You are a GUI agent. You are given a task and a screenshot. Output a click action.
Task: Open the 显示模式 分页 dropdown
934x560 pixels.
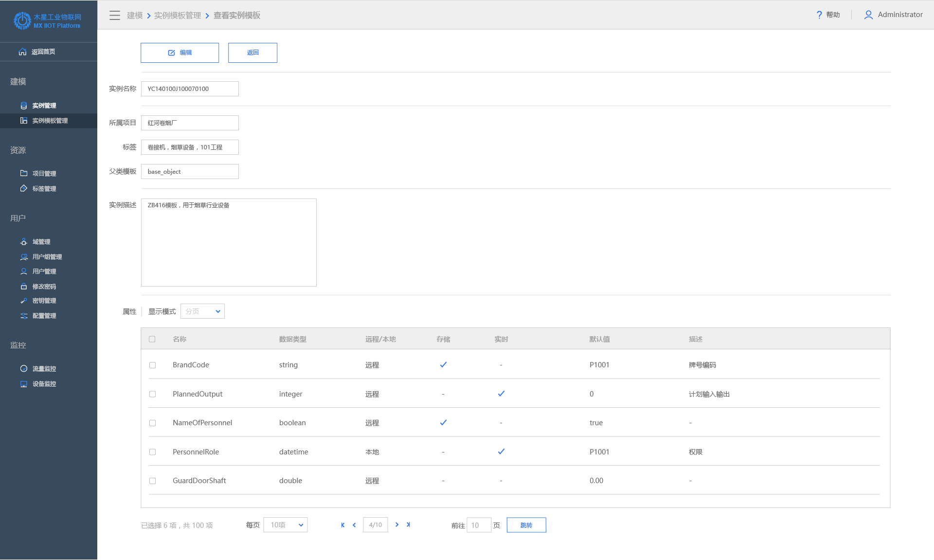pos(202,311)
